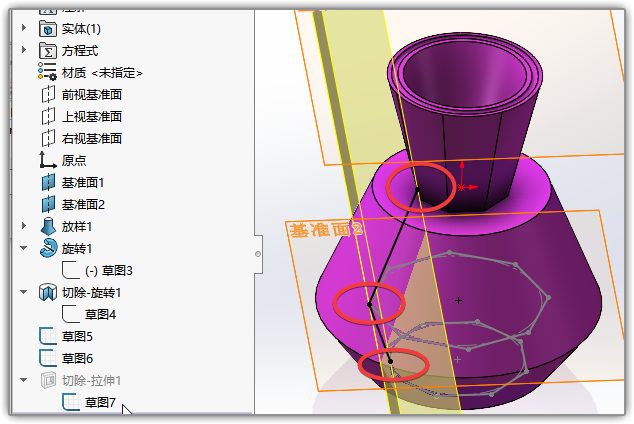Click the 切除-旋转1 cut-revolve icon
Screen dimensions: 634x424
[48, 292]
